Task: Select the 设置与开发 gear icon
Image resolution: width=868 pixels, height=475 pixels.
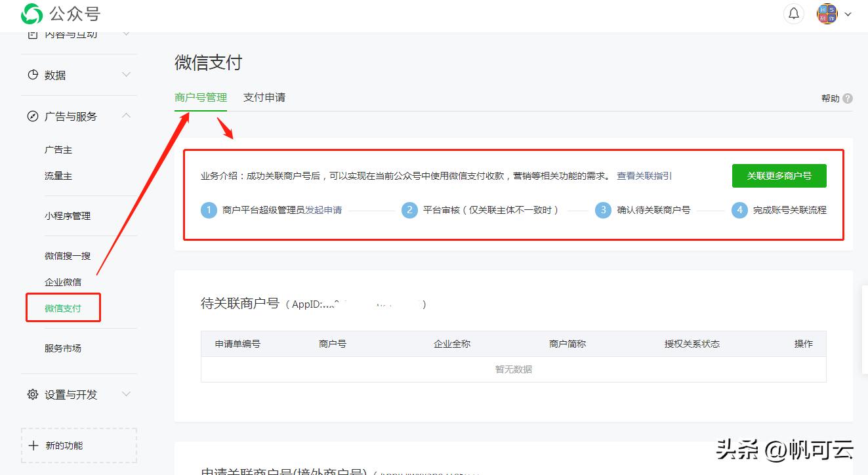Action: click(x=31, y=394)
